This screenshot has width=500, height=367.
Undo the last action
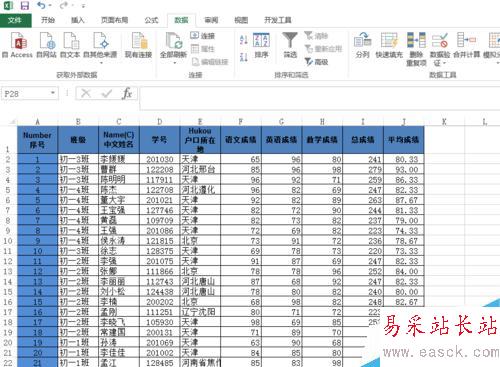tap(41, 5)
